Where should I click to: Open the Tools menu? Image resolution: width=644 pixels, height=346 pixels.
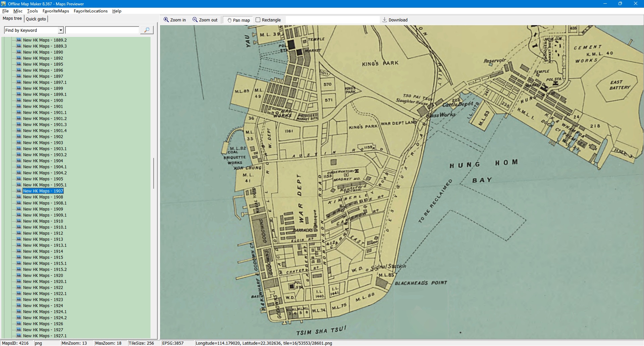coord(32,11)
